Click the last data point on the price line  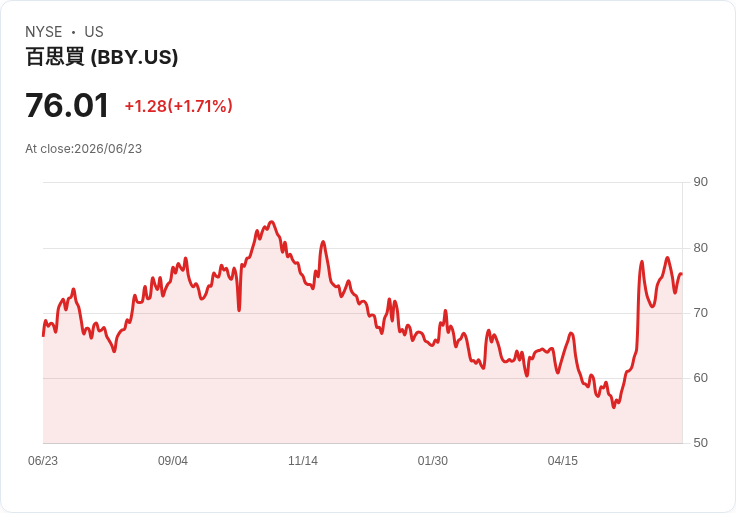[x=682, y=274]
